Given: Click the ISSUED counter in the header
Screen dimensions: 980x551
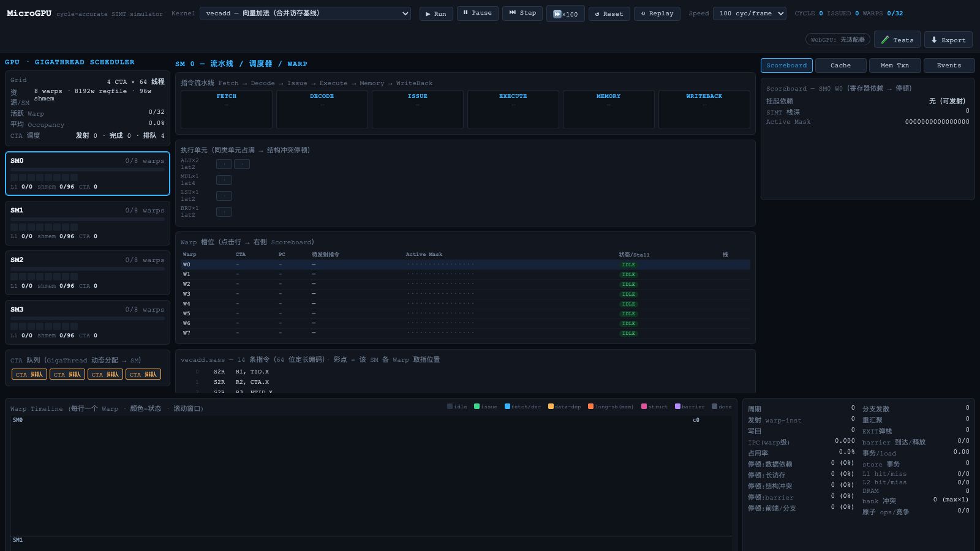Looking at the screenshot, I should [x=843, y=13].
